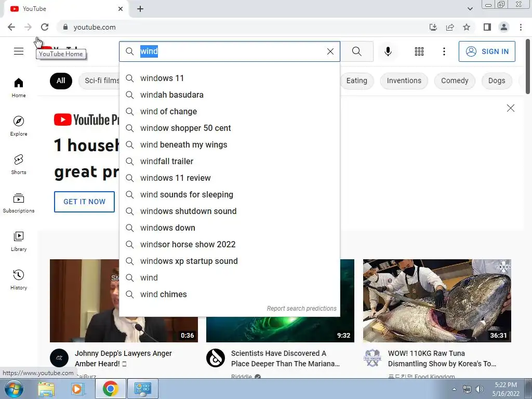
Task: Open Library in sidebar
Action: (19, 241)
